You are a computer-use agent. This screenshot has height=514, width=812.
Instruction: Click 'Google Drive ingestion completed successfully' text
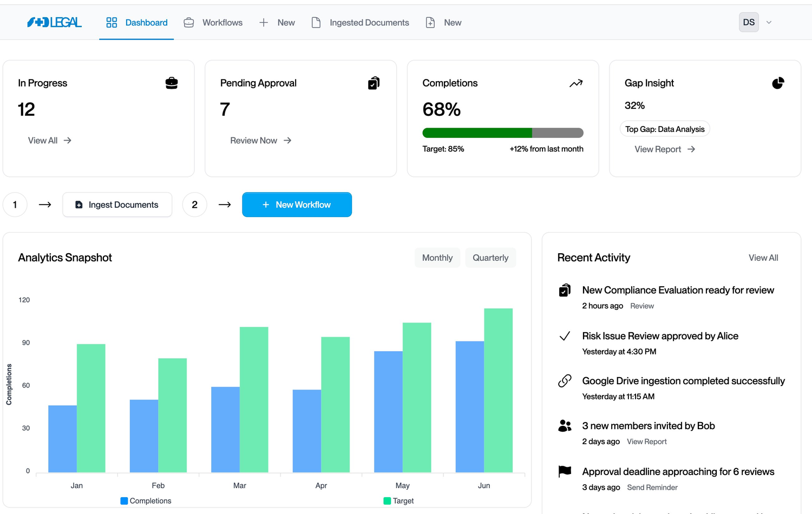(683, 381)
